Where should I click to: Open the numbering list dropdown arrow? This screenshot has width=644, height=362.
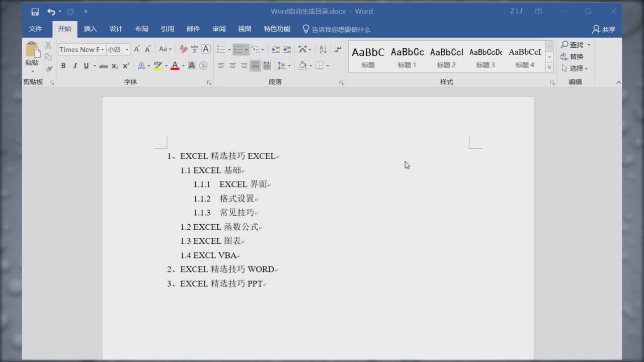point(247,49)
